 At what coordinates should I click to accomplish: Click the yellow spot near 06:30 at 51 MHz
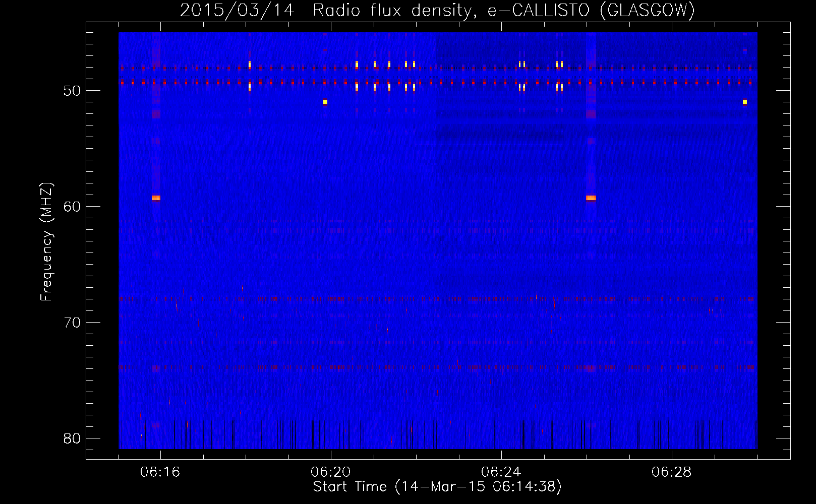coord(745,102)
